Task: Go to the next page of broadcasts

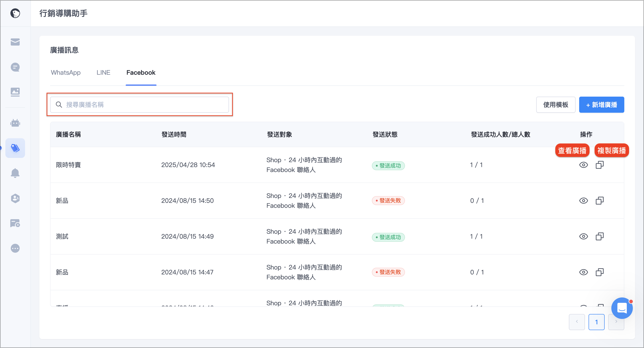Action: pyautogui.click(x=616, y=322)
